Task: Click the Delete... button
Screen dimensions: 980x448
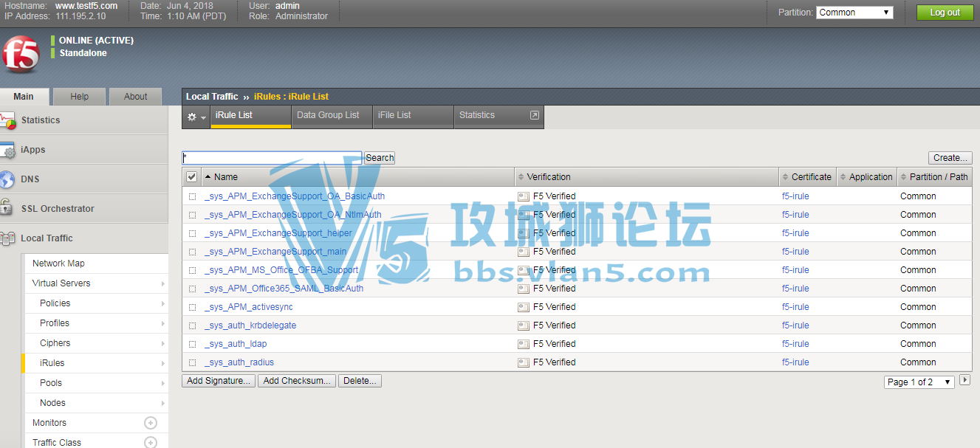Action: (x=360, y=381)
